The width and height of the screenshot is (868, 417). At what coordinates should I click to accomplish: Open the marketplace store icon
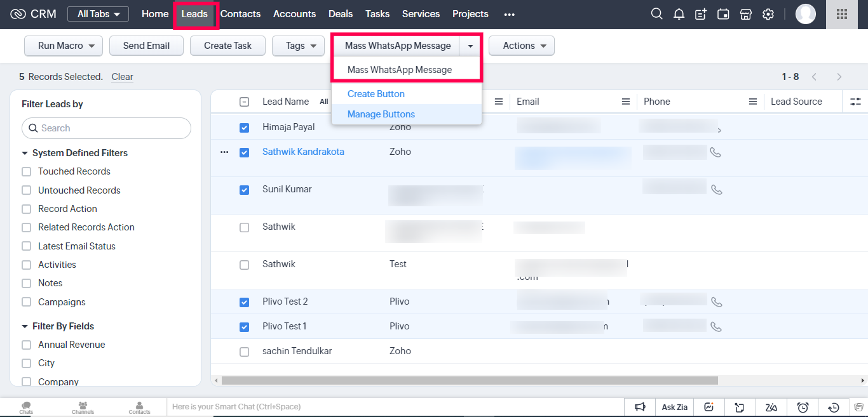(x=746, y=14)
